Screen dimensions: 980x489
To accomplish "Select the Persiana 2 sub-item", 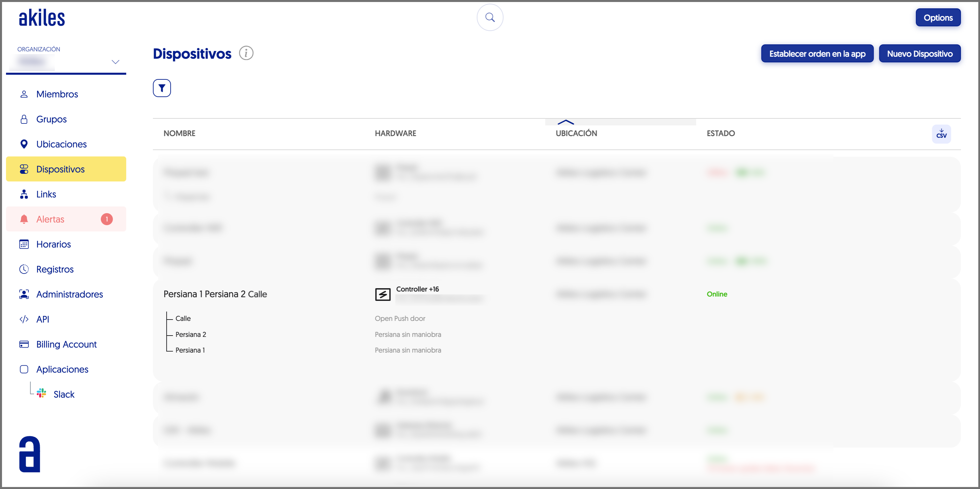I will (x=191, y=334).
